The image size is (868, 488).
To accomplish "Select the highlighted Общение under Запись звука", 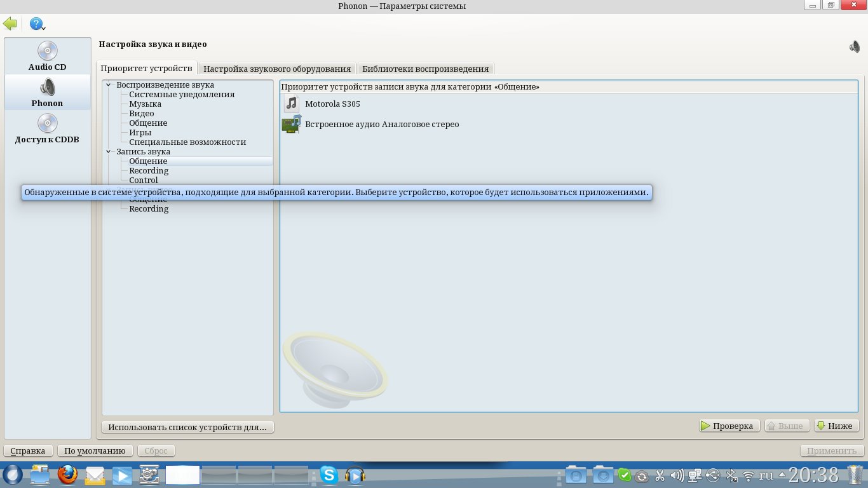I will pos(148,161).
